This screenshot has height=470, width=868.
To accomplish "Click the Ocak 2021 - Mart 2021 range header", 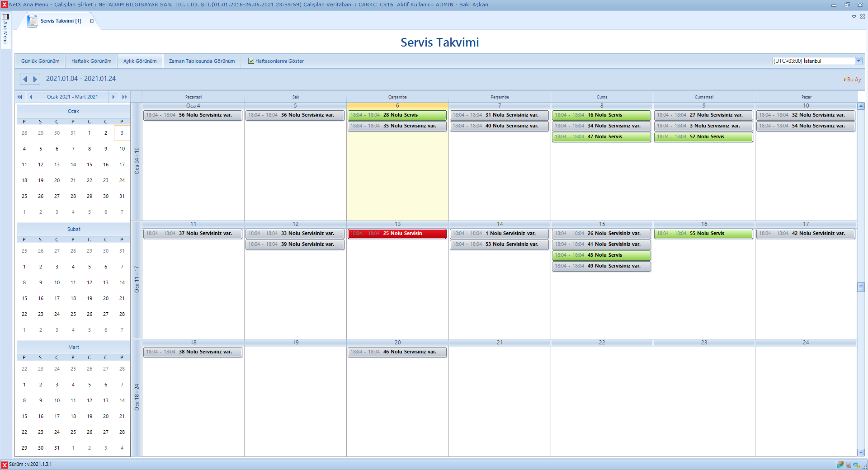I will (72, 97).
